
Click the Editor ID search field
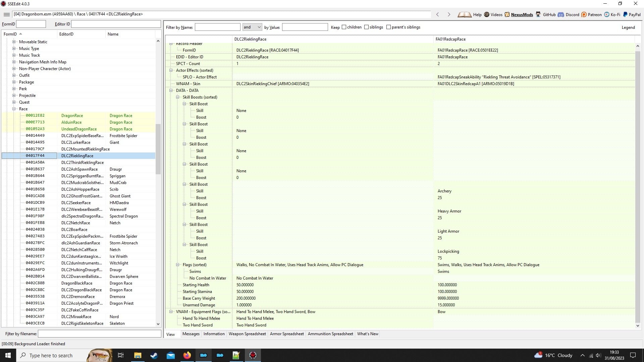(116, 24)
